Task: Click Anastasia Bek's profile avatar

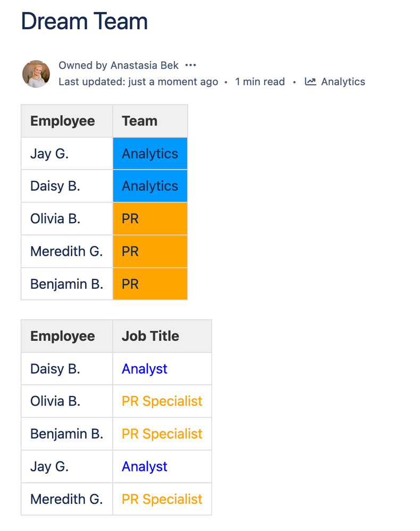Action: tap(36, 74)
